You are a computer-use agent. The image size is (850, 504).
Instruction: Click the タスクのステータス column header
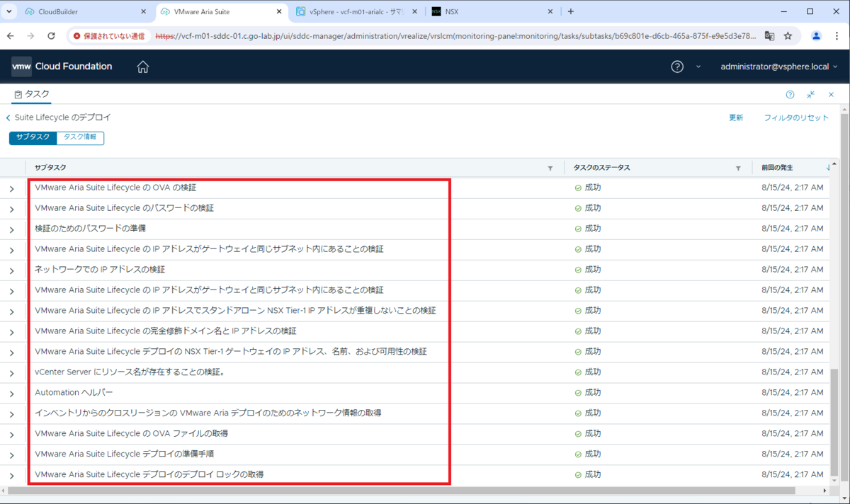[x=601, y=168]
